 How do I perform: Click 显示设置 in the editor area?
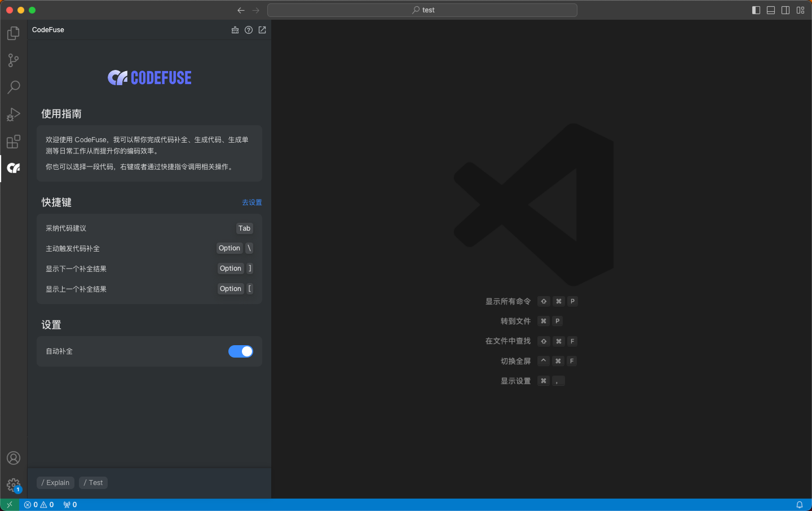click(516, 381)
